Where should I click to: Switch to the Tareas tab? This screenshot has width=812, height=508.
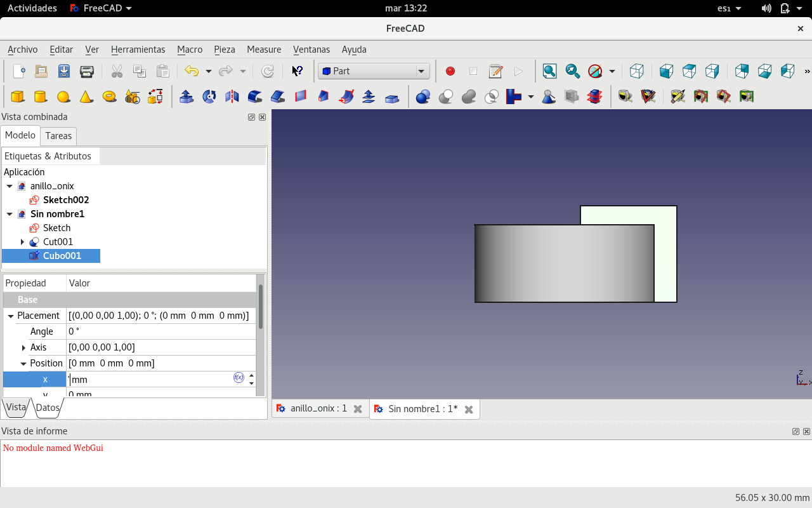point(58,136)
